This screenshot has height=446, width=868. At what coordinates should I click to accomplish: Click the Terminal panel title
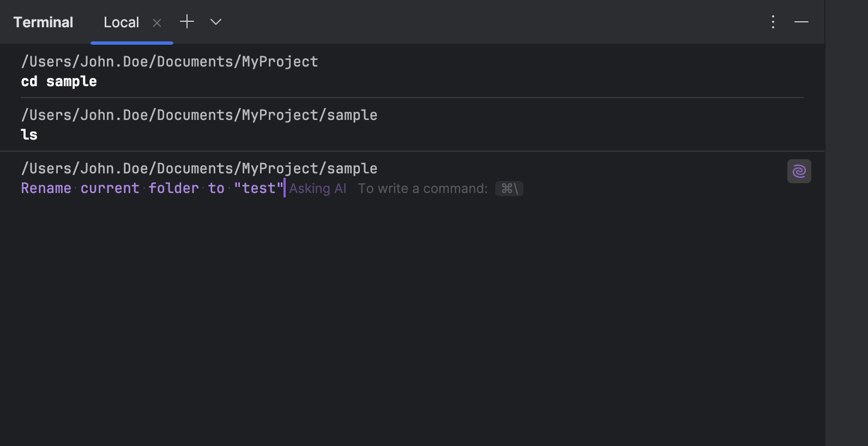click(43, 22)
